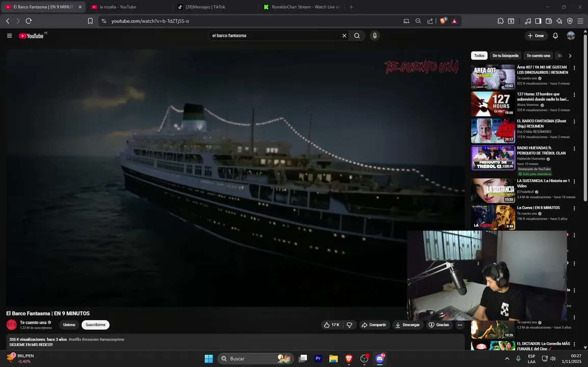Open 'RADIO HUEVADAS ft. PERIQUITO' video title

(x=541, y=150)
